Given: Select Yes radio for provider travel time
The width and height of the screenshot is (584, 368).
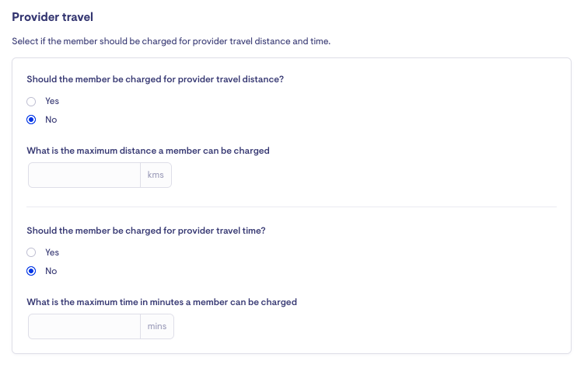Looking at the screenshot, I should pos(31,253).
